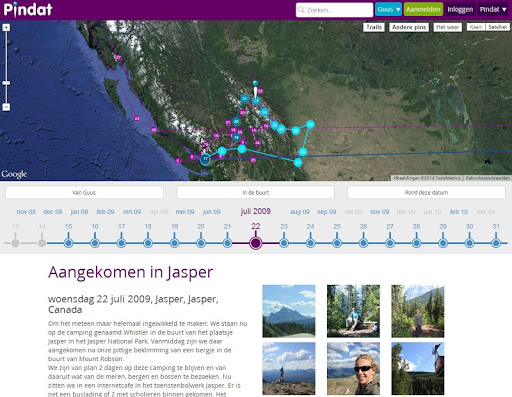Switch map to Kaart view

pyautogui.click(x=476, y=27)
